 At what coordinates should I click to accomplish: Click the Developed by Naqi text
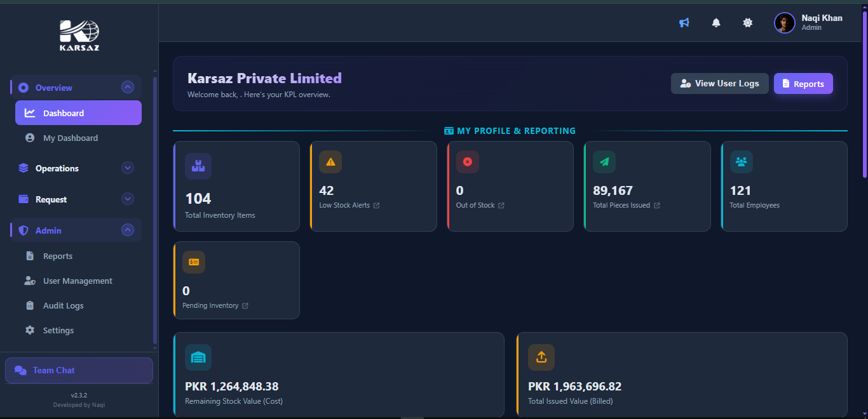(79, 405)
